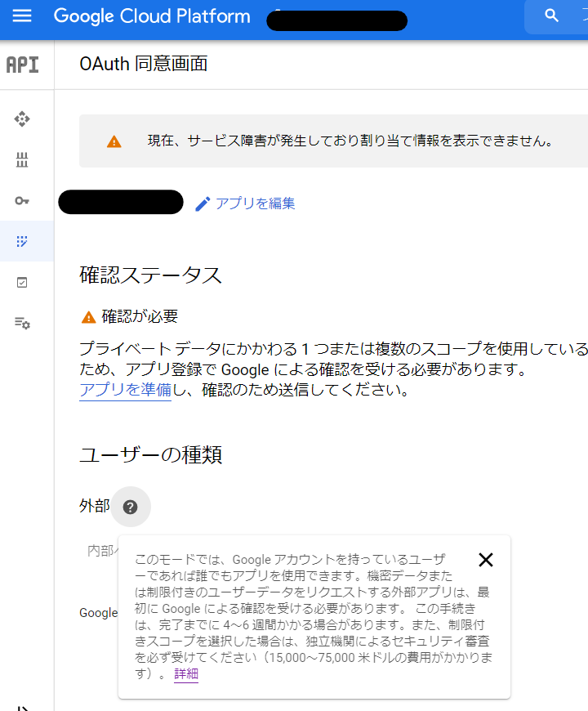Close the user type tooltip

(x=486, y=560)
